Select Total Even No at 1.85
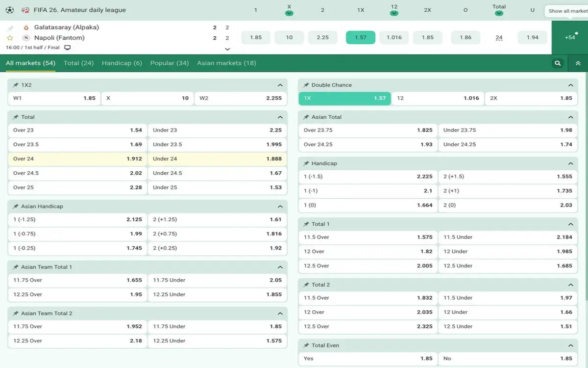Screen dimensions: 588x368 pos(508,359)
